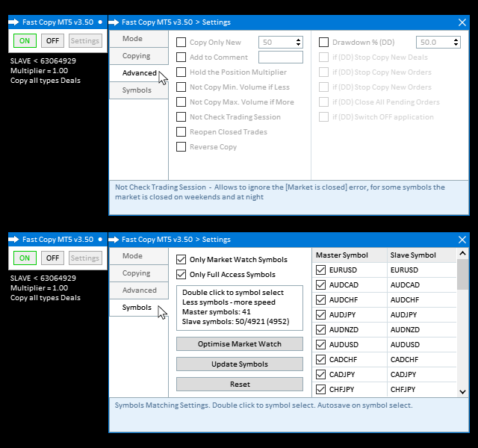Open Advanced tab in bottom settings window
The image size is (478, 448).
(x=139, y=290)
